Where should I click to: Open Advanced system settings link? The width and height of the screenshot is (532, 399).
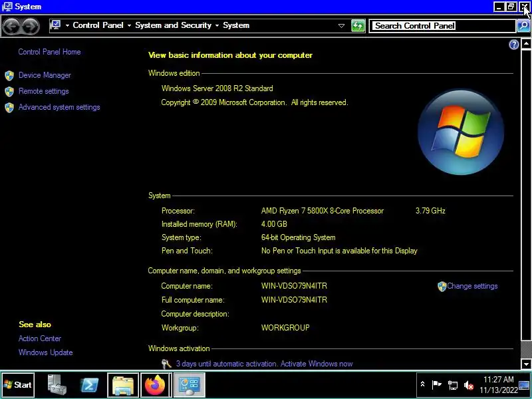pyautogui.click(x=59, y=107)
